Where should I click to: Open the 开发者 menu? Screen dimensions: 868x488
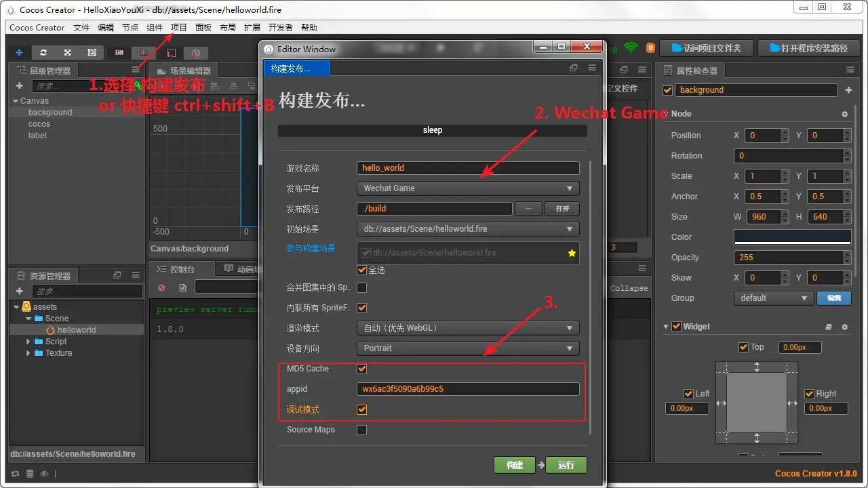(281, 28)
